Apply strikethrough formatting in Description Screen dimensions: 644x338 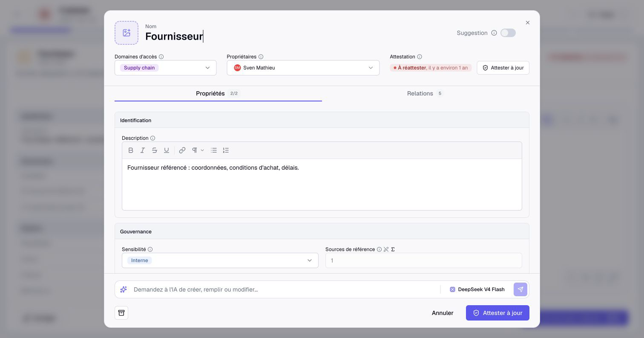click(x=155, y=150)
